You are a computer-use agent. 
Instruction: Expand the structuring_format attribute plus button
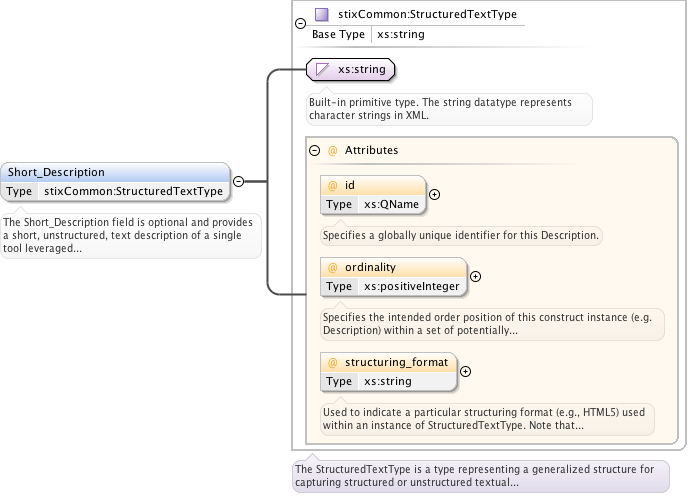coord(465,371)
